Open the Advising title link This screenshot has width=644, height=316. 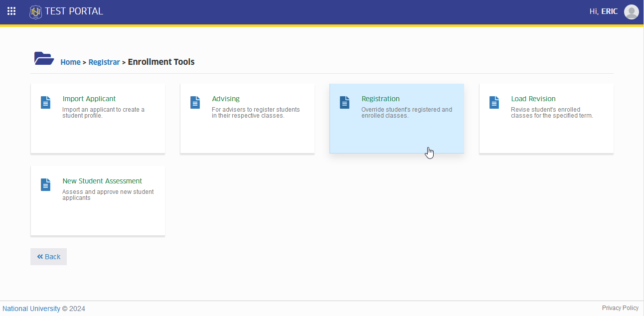(x=226, y=99)
